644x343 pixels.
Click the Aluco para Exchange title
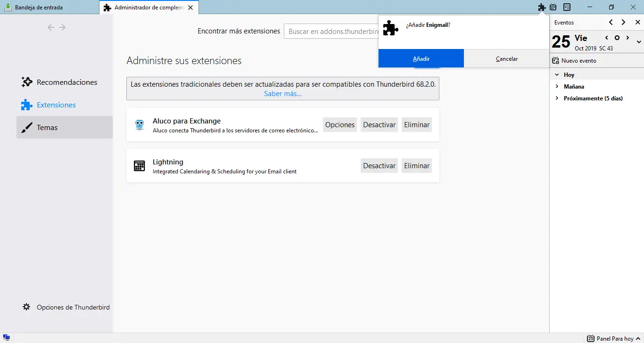pyautogui.click(x=187, y=121)
